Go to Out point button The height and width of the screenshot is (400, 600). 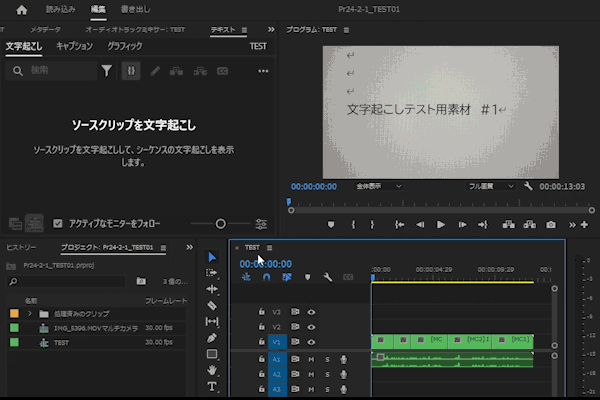(483, 225)
